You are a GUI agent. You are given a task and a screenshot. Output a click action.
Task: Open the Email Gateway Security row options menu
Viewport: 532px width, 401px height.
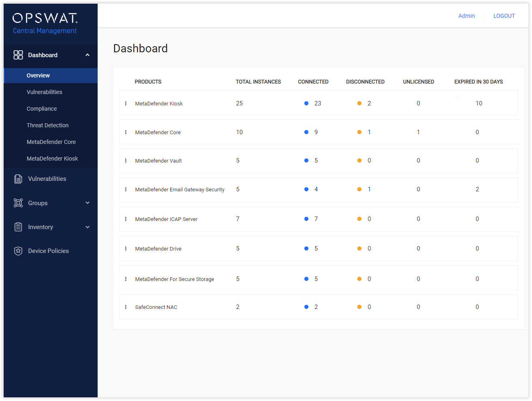[126, 189]
